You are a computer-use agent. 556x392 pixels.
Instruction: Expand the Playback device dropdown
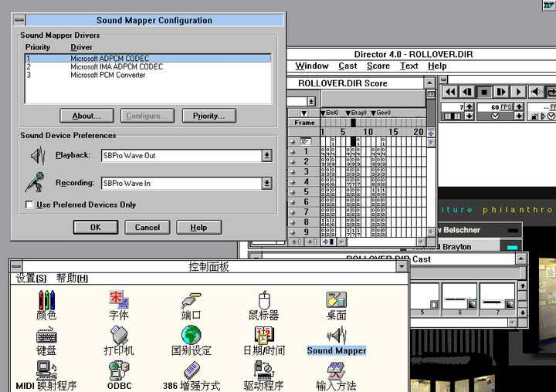tap(266, 156)
